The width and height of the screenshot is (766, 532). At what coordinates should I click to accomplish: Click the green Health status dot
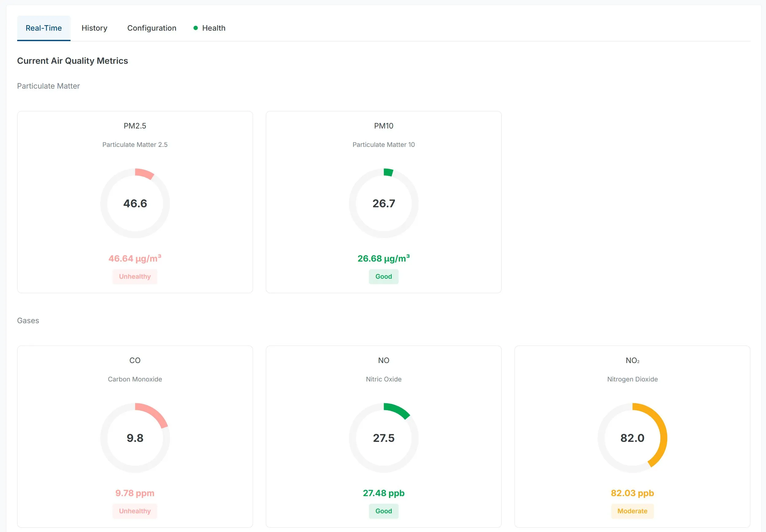point(196,28)
